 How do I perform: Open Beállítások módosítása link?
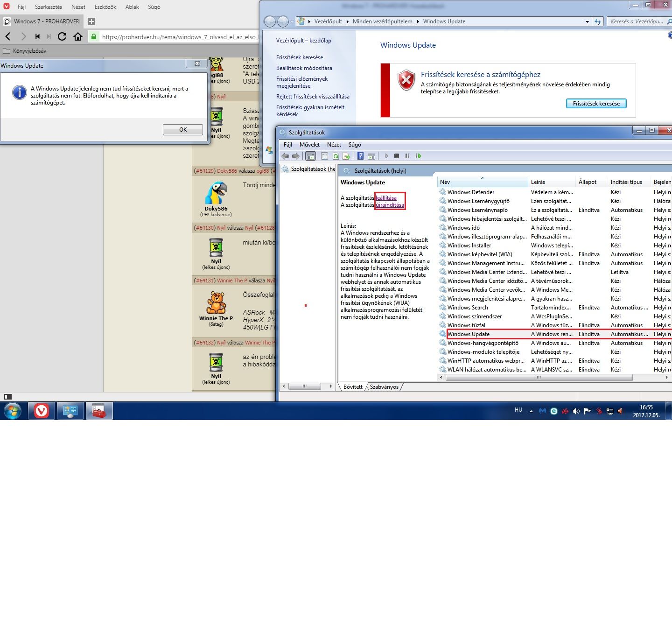[x=304, y=68]
